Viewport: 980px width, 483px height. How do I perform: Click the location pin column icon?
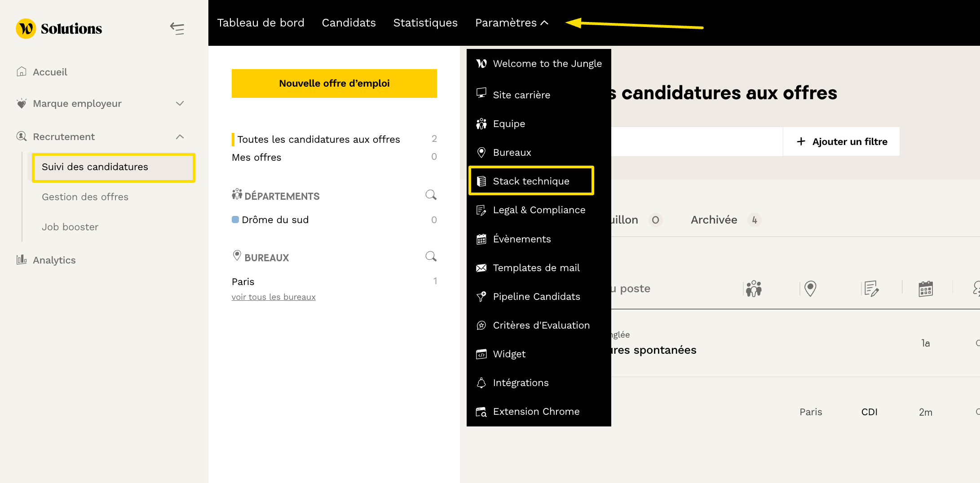point(810,289)
